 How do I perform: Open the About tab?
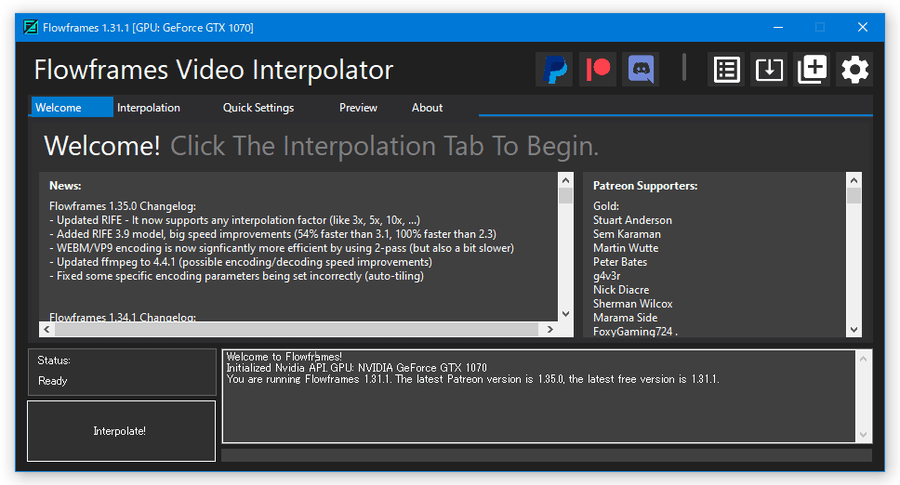pyautogui.click(x=427, y=107)
